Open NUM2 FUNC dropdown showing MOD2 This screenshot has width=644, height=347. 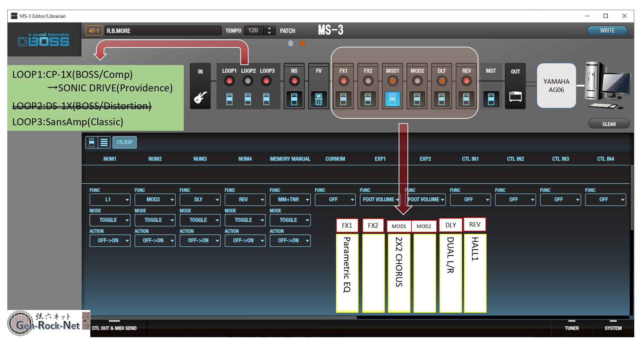click(155, 200)
